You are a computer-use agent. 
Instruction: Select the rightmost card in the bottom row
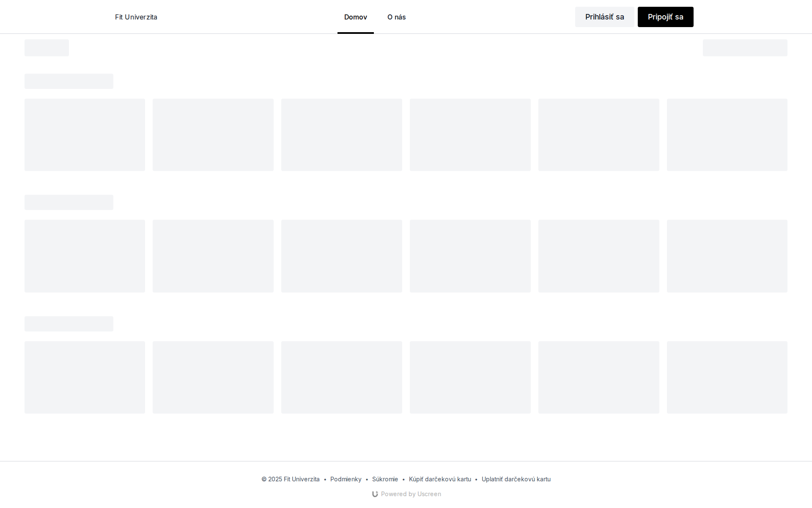(727, 377)
